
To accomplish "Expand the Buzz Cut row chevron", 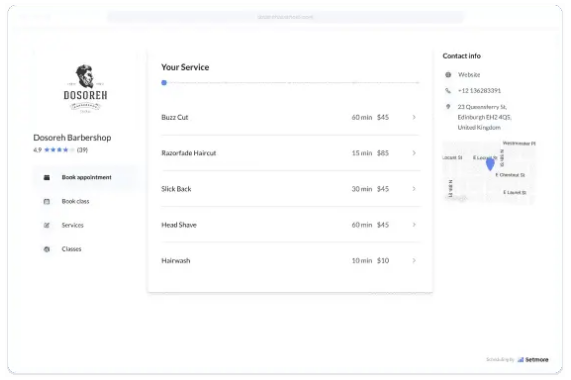I will [x=414, y=117].
